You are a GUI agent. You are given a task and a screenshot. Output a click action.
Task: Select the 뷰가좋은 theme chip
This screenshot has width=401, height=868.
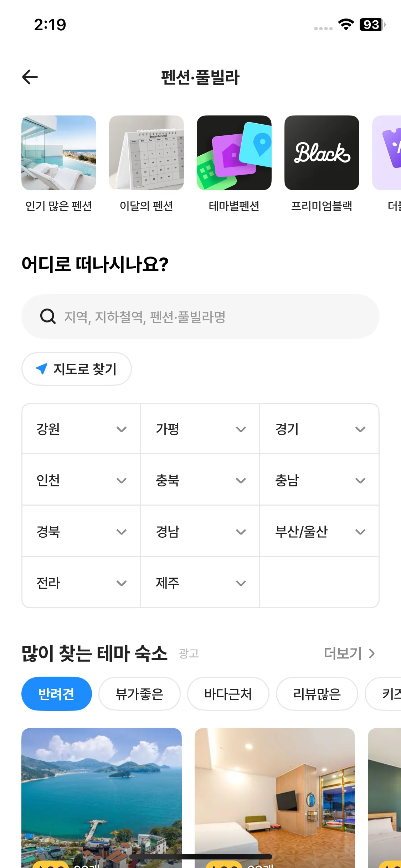[139, 694]
